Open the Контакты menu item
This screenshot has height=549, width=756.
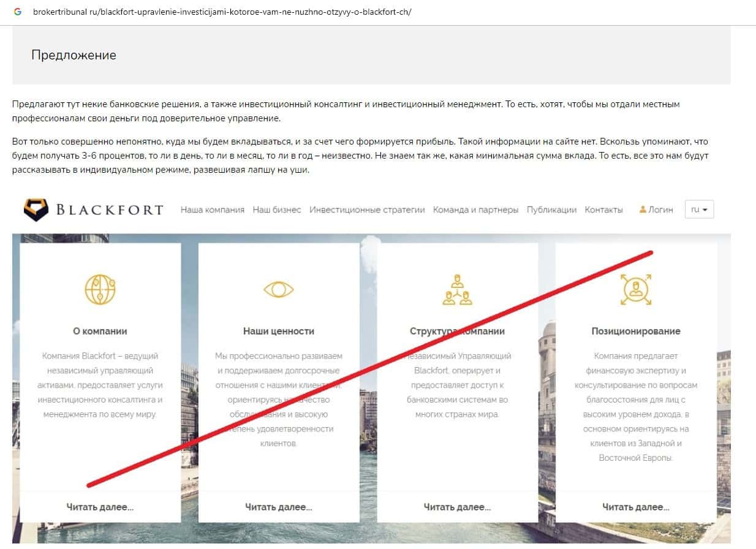point(603,210)
